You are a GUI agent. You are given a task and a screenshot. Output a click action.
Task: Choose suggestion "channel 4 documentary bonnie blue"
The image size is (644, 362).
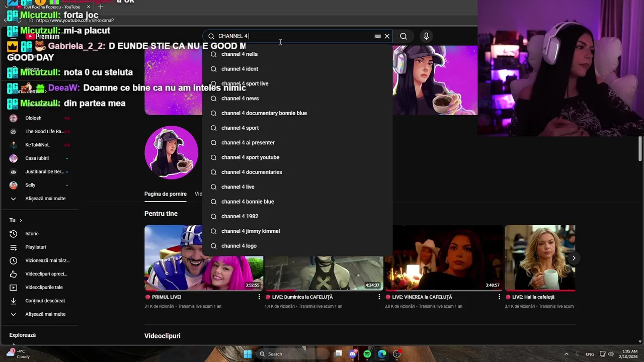click(297, 113)
